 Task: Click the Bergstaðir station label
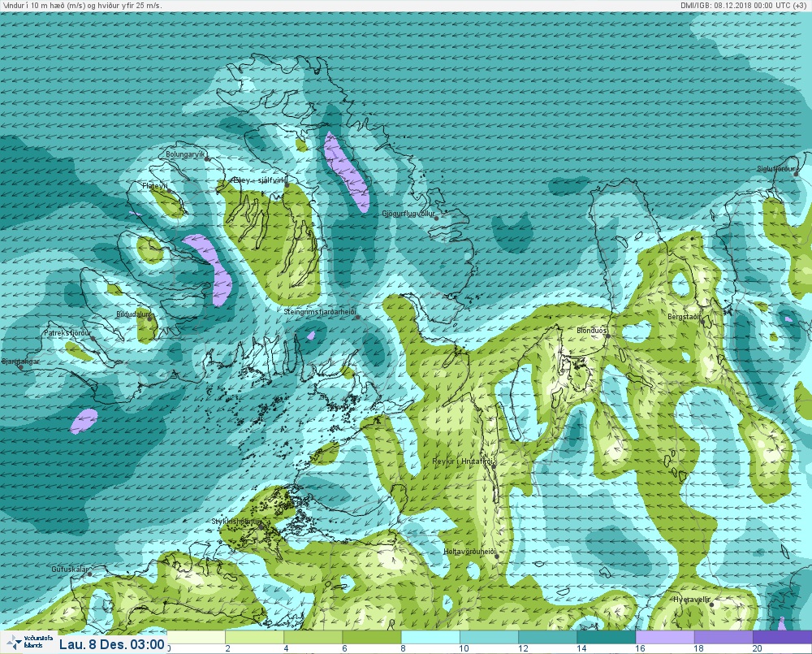[684, 316]
